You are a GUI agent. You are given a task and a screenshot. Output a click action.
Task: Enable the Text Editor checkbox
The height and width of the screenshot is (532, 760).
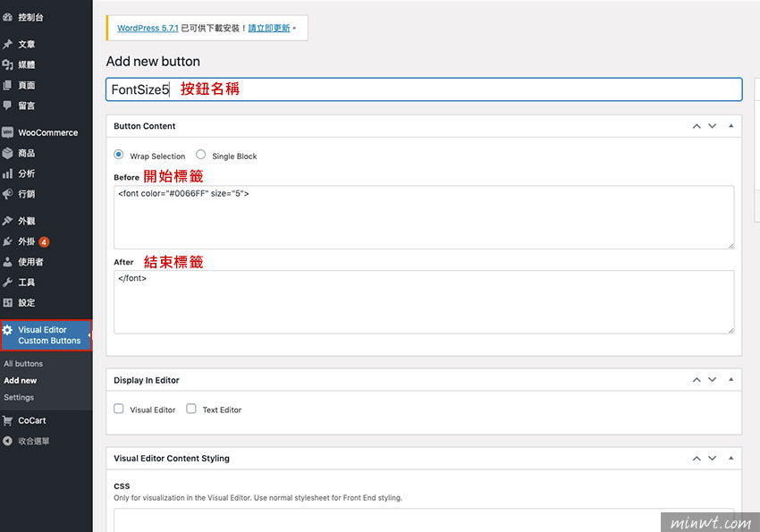(x=191, y=409)
